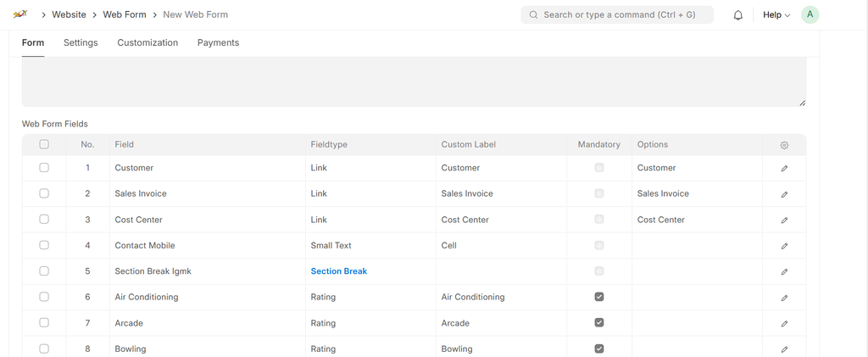Switch to the Settings tab
Viewport: 868px width, 357px height.
(81, 42)
